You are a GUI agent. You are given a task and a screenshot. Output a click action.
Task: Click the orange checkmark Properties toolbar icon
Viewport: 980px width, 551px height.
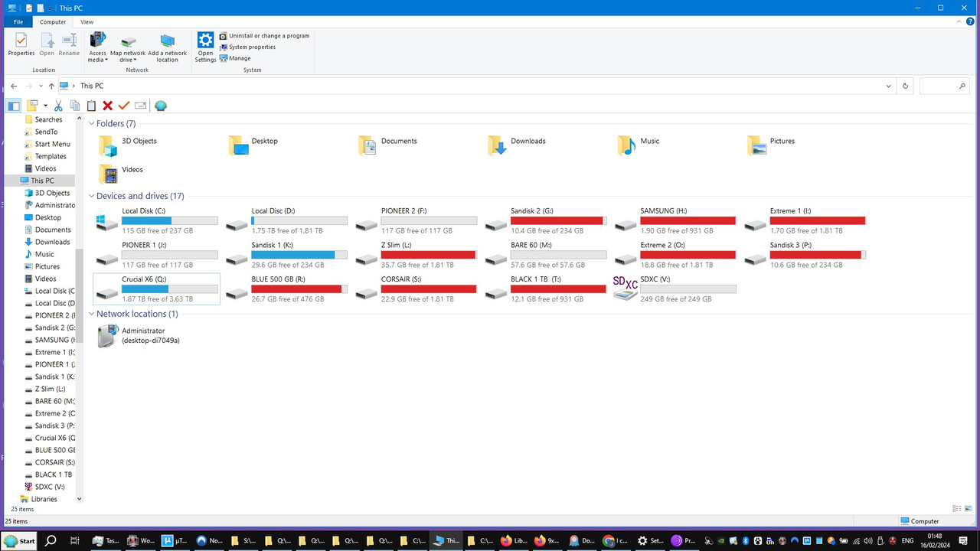point(124,106)
